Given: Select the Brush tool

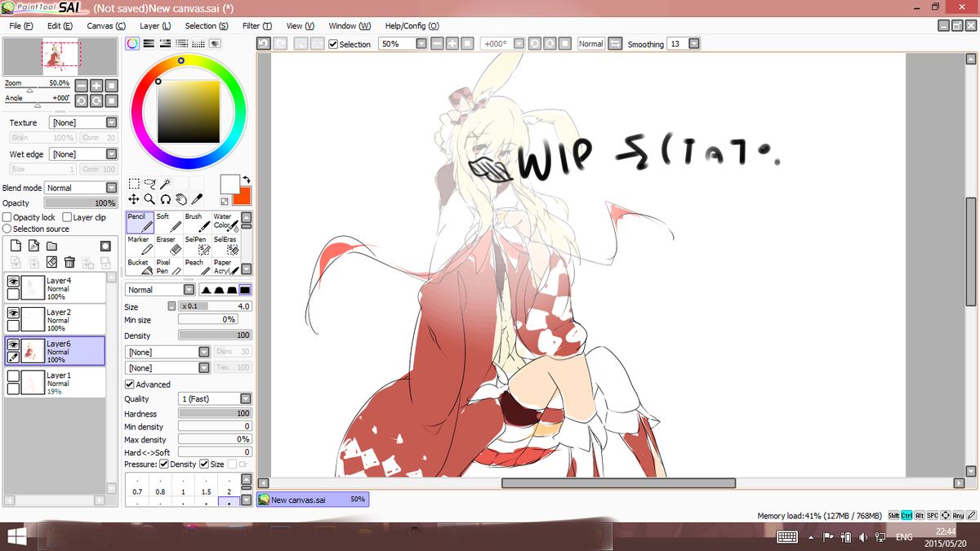Looking at the screenshot, I should click(x=197, y=223).
